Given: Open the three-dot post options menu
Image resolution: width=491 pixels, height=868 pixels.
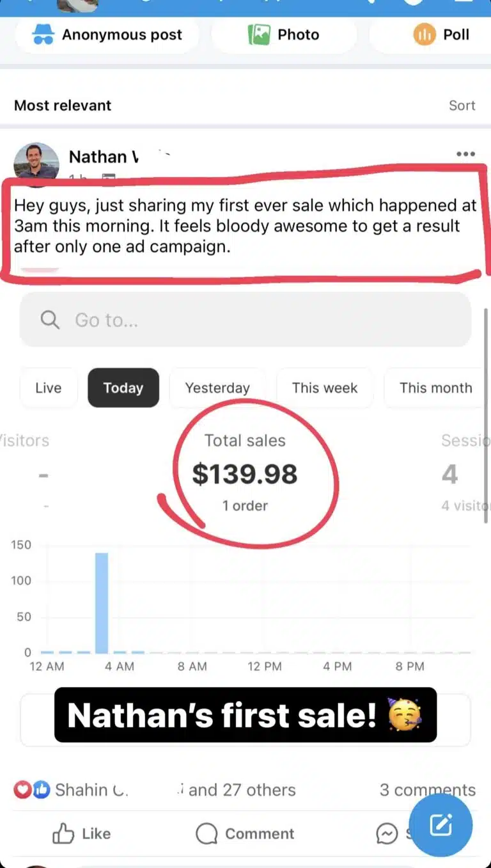Looking at the screenshot, I should [465, 154].
